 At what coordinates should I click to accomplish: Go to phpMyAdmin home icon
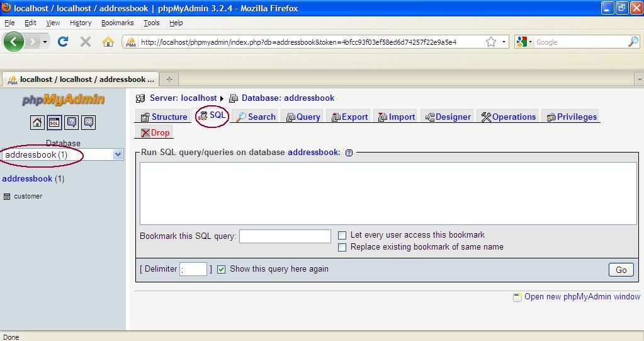(x=37, y=122)
